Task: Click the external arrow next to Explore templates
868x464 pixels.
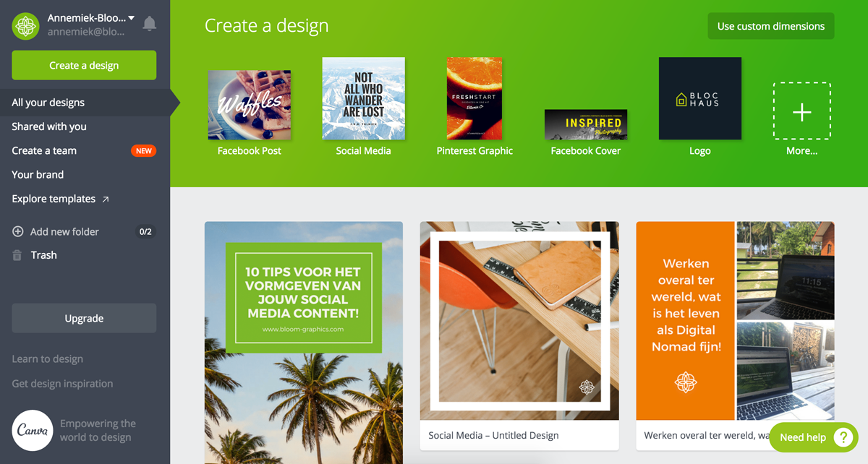Action: coord(106,199)
